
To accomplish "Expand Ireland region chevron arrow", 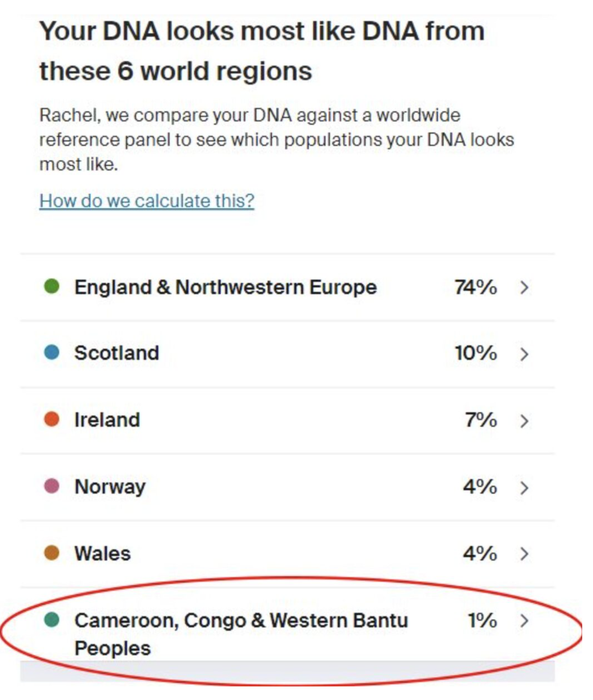I will coord(524,421).
